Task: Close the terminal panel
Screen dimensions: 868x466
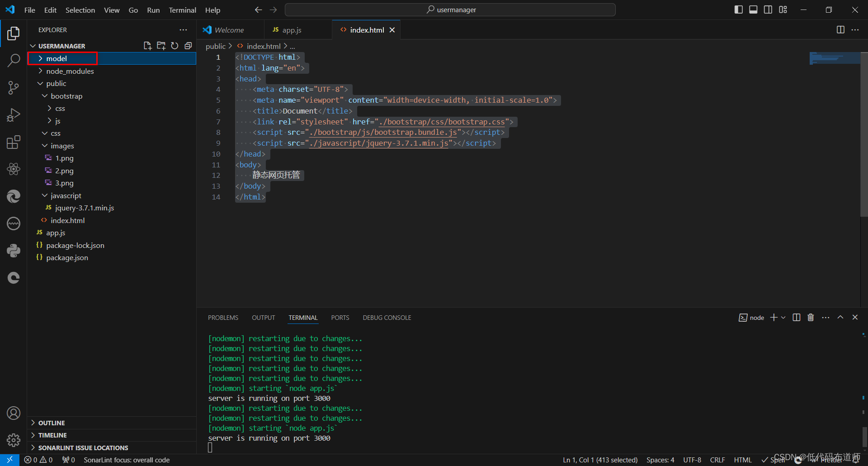Action: [855, 318]
